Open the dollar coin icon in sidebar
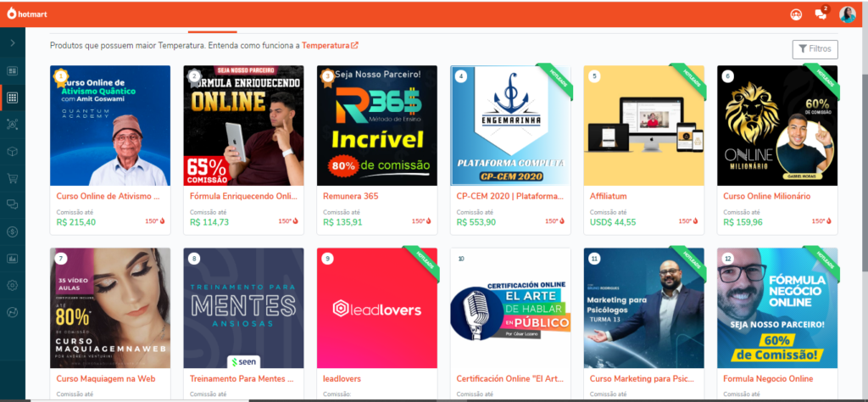Viewport: 868px width, 402px height. [x=12, y=232]
